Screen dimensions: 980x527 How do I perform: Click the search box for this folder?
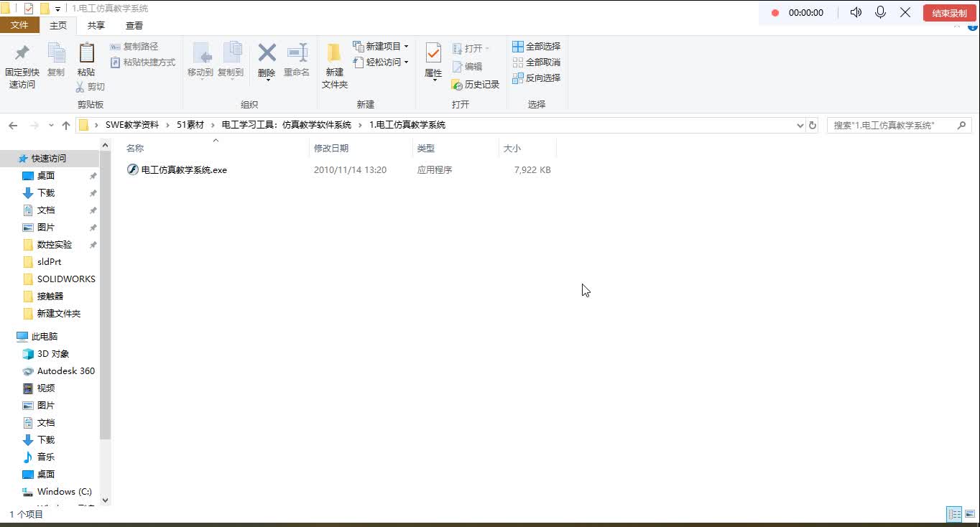pos(900,125)
